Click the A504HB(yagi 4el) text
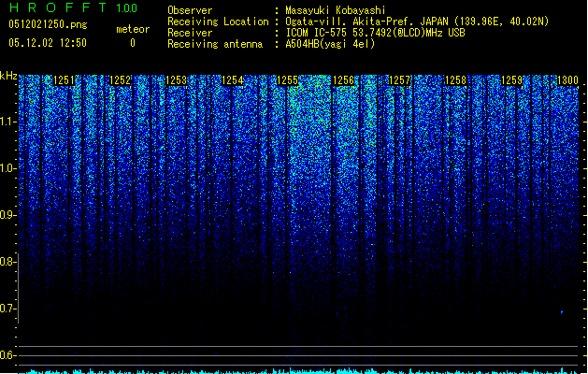 click(330, 44)
